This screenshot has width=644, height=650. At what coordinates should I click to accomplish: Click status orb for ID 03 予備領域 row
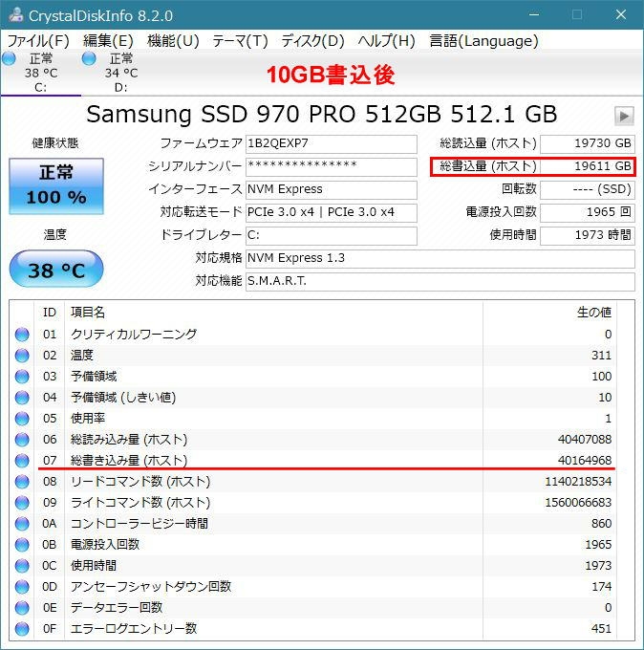pyautogui.click(x=22, y=377)
